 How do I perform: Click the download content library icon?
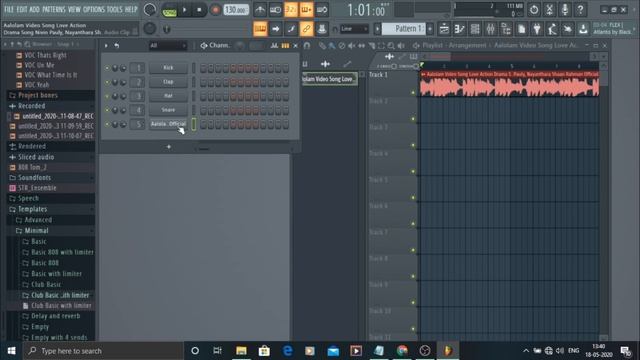[583, 29]
